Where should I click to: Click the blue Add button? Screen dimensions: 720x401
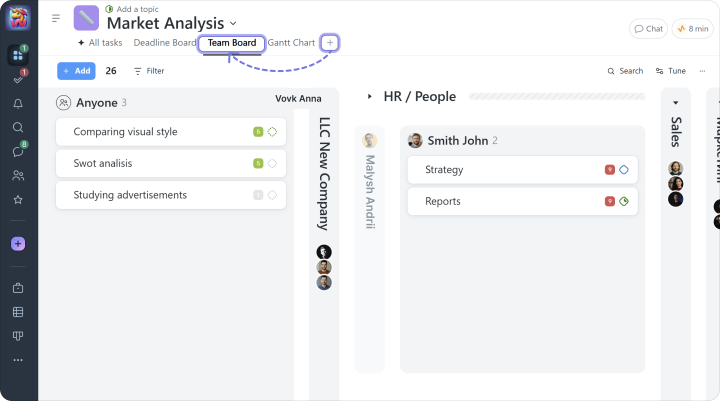(77, 71)
